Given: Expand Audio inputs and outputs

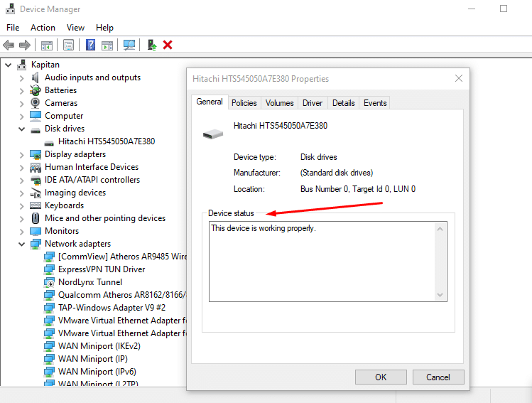Looking at the screenshot, I should coord(22,78).
